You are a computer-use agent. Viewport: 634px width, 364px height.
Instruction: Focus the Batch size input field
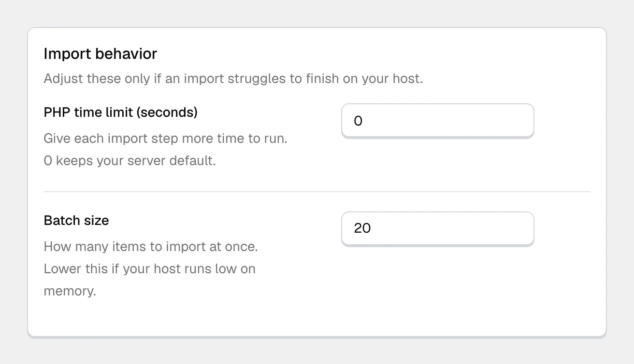437,228
